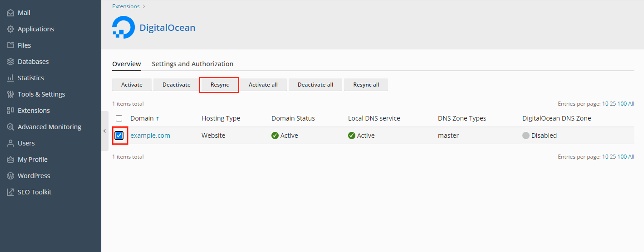Switch to Settings and Authorization tab

click(x=192, y=64)
